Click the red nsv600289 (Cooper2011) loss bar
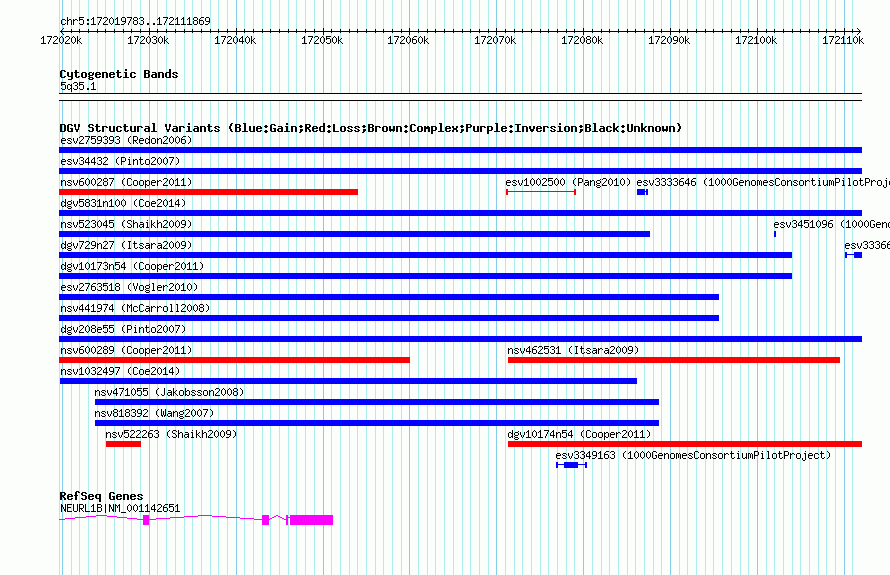This screenshot has height=575, width=890. click(234, 360)
